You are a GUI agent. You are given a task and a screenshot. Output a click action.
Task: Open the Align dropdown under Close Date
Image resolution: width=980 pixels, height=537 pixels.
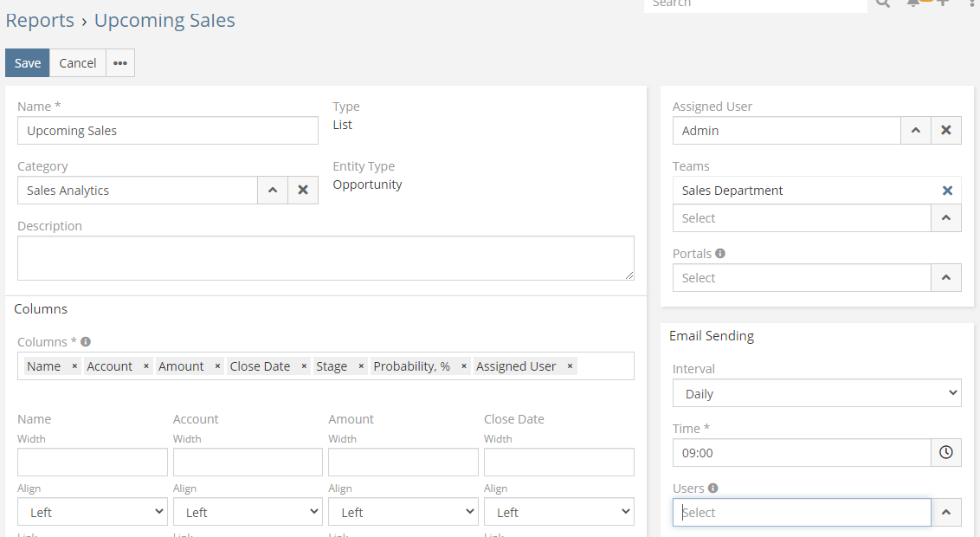(558, 512)
